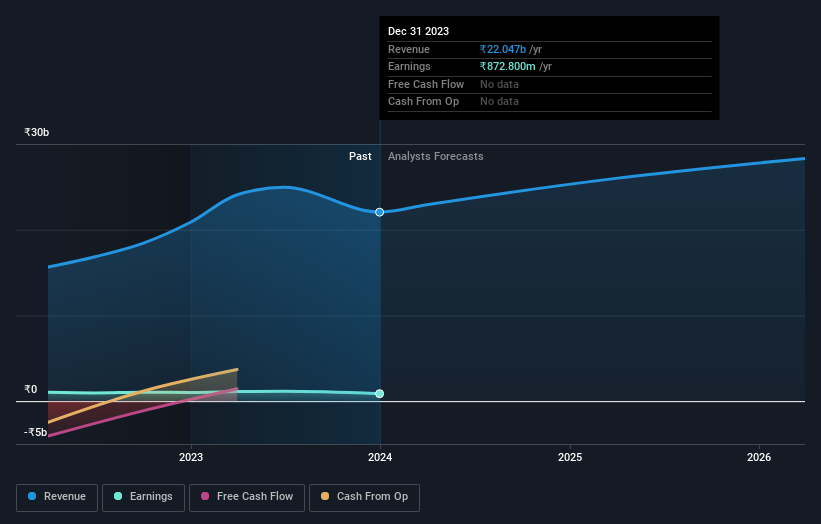Image resolution: width=821 pixels, height=524 pixels.
Task: Click the 2026 axis label
Action: (x=759, y=458)
